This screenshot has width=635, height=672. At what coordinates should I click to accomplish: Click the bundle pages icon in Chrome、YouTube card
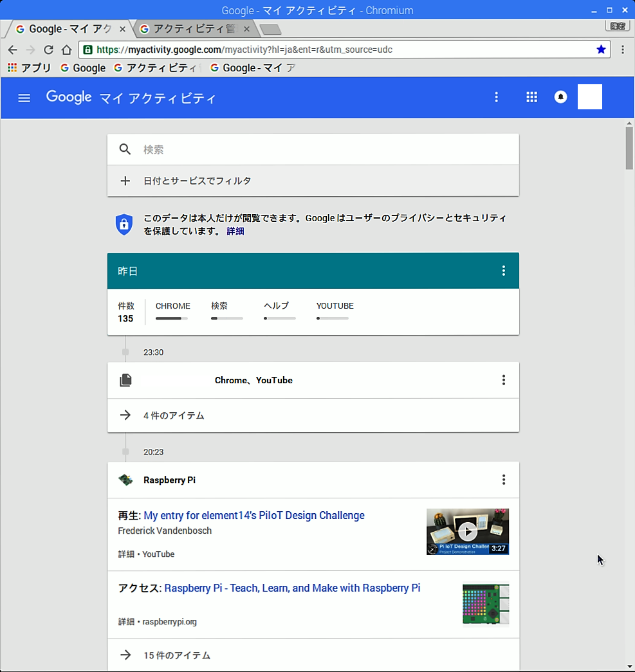tap(125, 379)
